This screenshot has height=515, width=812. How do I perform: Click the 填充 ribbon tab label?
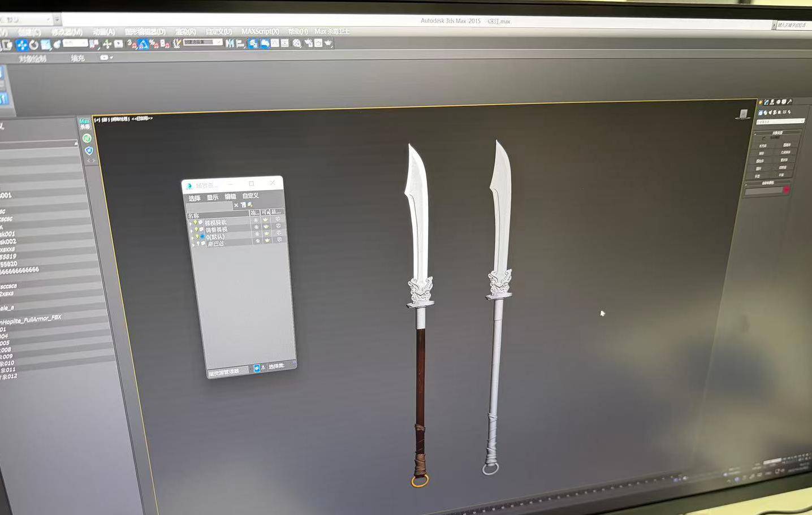pyautogui.click(x=77, y=58)
